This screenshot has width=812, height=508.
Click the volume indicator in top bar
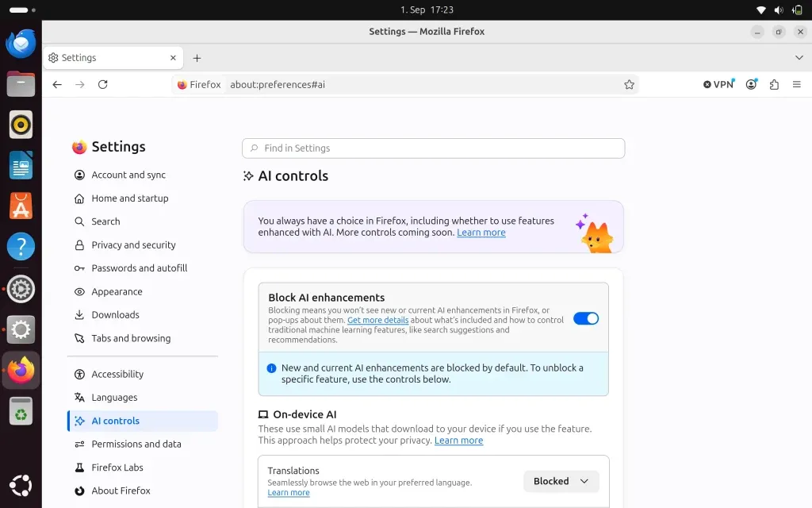(x=779, y=10)
